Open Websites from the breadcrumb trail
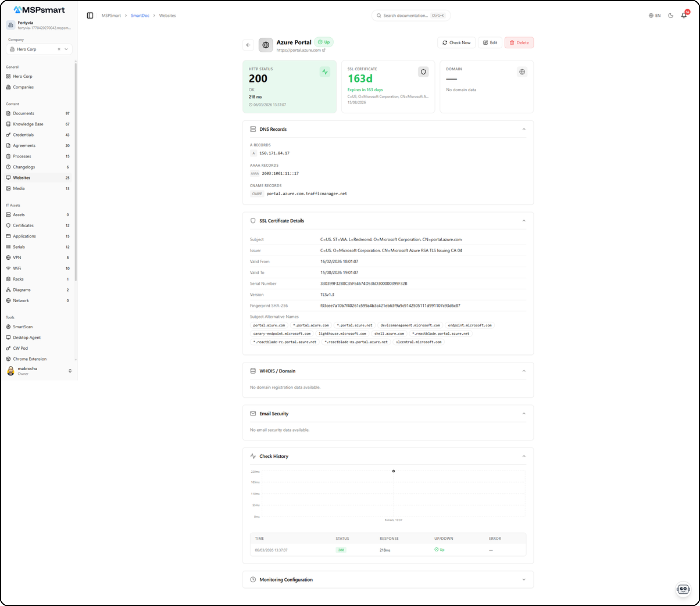This screenshot has height=606, width=700. pyautogui.click(x=167, y=16)
